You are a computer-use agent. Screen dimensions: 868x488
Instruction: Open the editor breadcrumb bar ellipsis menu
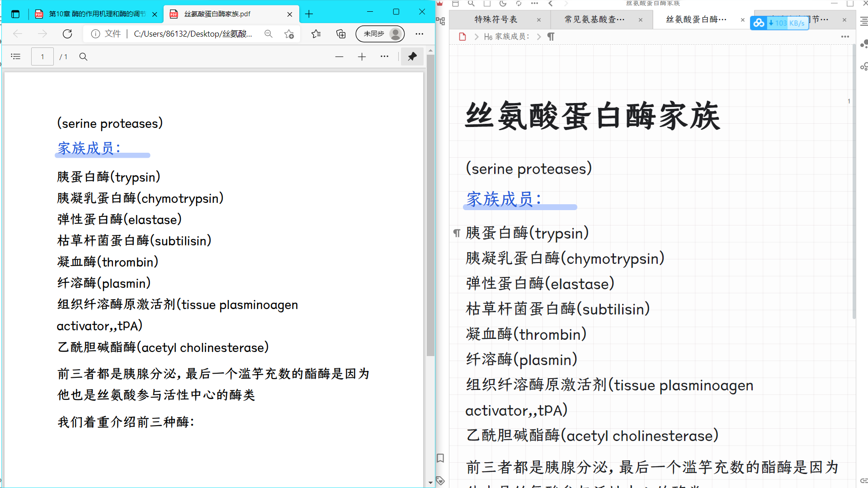[x=844, y=37]
